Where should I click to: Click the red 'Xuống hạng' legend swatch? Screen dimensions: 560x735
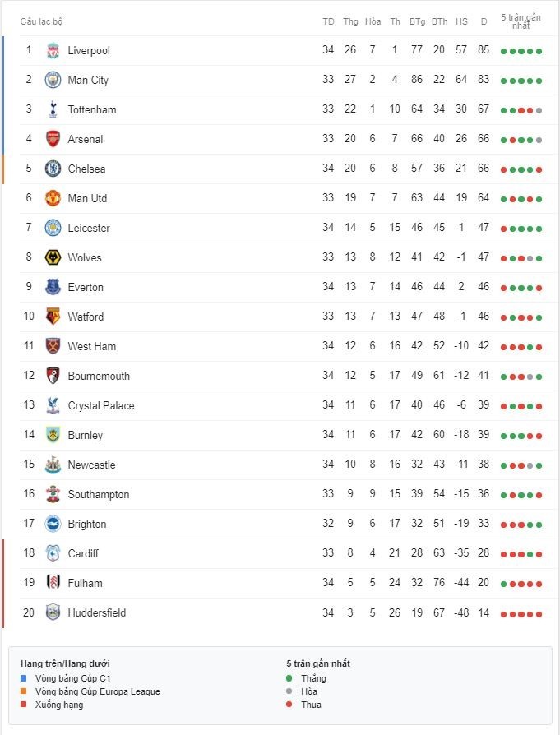click(24, 704)
